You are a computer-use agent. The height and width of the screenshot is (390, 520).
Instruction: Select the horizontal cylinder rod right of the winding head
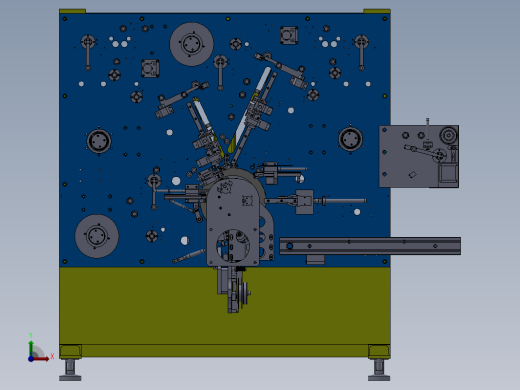(345, 201)
